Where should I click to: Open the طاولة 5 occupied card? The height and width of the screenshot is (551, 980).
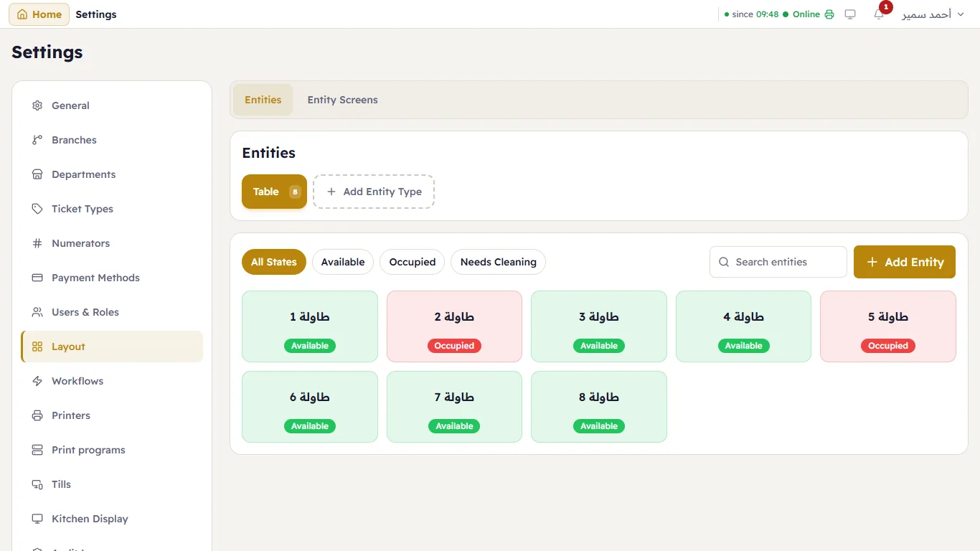[x=888, y=326]
